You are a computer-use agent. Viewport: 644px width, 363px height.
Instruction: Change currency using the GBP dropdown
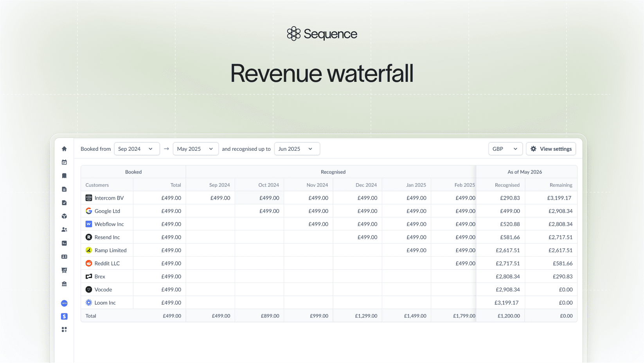[505, 149]
